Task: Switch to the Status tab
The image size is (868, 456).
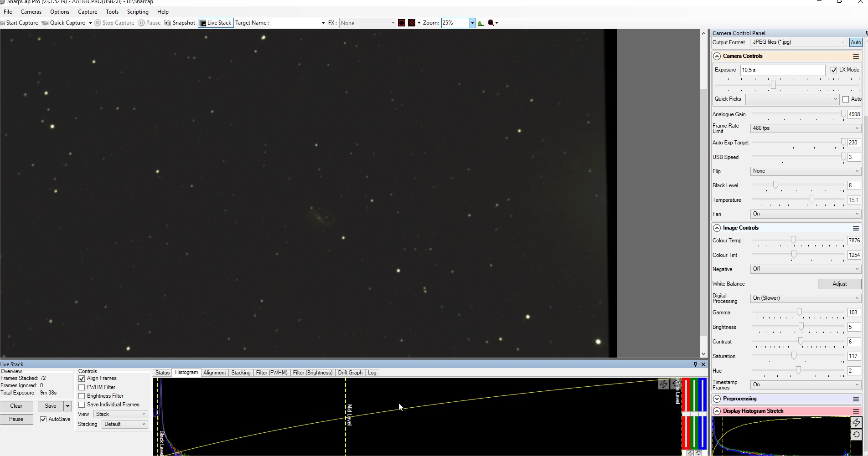Action: pos(162,373)
